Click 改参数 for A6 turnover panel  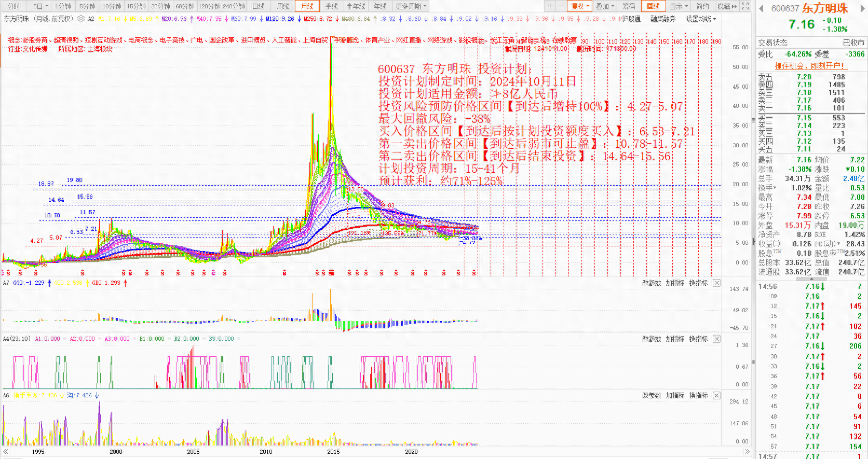coord(652,395)
